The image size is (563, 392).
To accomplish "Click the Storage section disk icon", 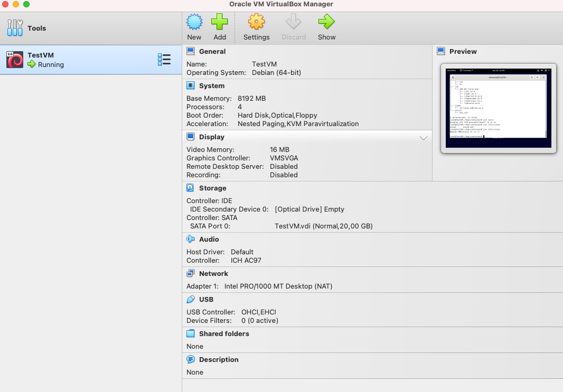I will [x=190, y=188].
